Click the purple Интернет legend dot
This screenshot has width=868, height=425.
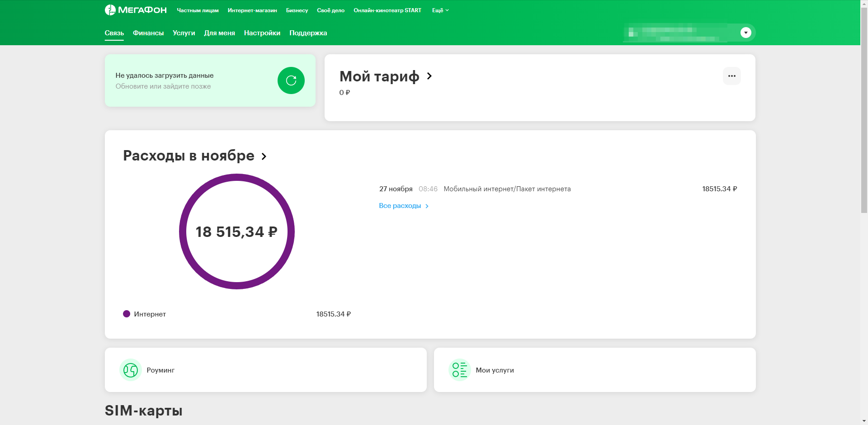coord(127,314)
